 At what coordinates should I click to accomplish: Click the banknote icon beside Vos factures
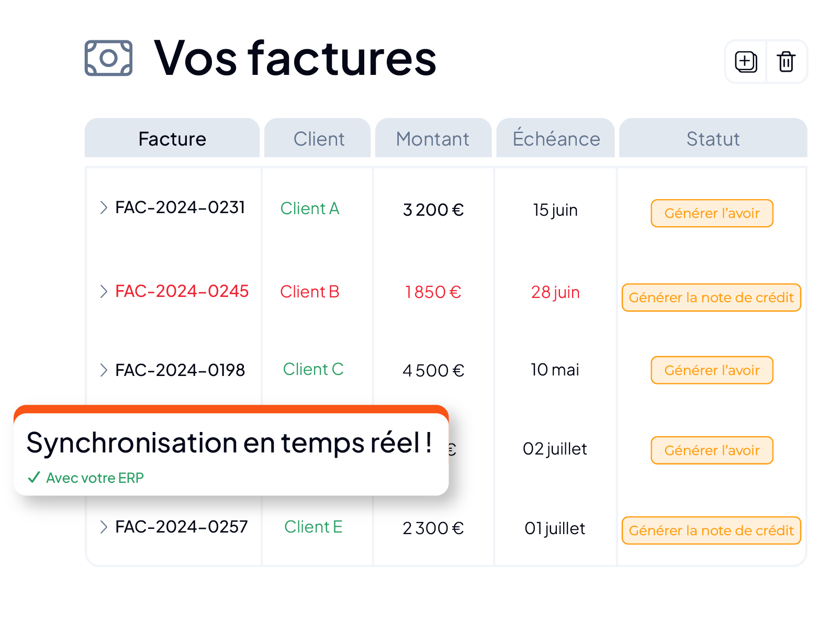pos(108,58)
